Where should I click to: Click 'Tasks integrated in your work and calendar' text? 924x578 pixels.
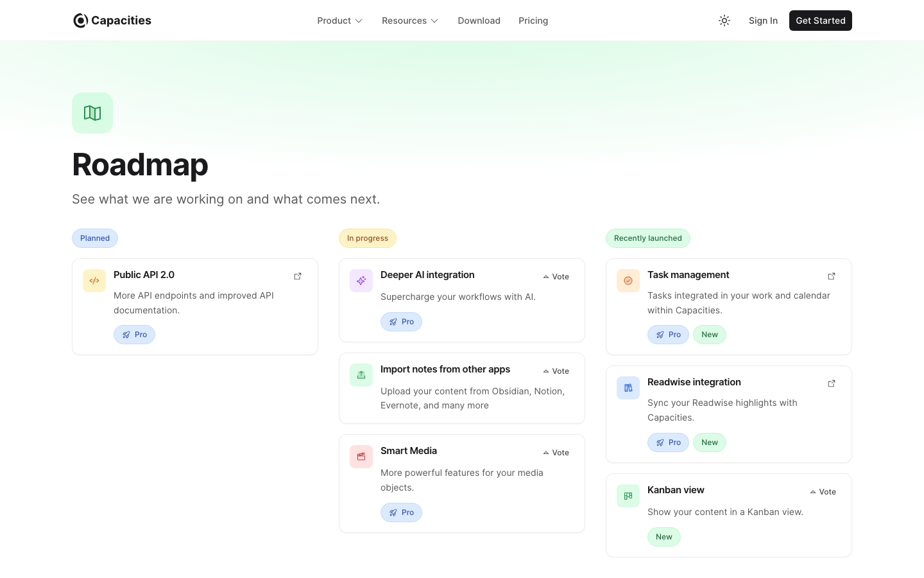pyautogui.click(x=739, y=303)
